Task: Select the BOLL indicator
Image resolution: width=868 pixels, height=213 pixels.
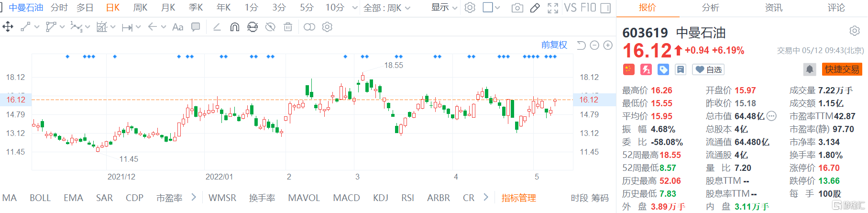Action: (40, 198)
